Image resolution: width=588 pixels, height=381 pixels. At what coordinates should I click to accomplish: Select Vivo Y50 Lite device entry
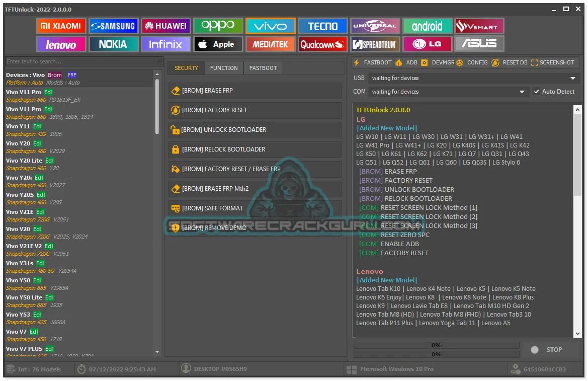pyautogui.click(x=79, y=301)
